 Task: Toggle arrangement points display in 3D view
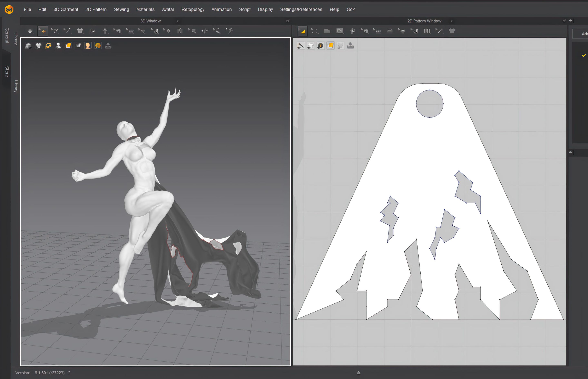[48, 46]
